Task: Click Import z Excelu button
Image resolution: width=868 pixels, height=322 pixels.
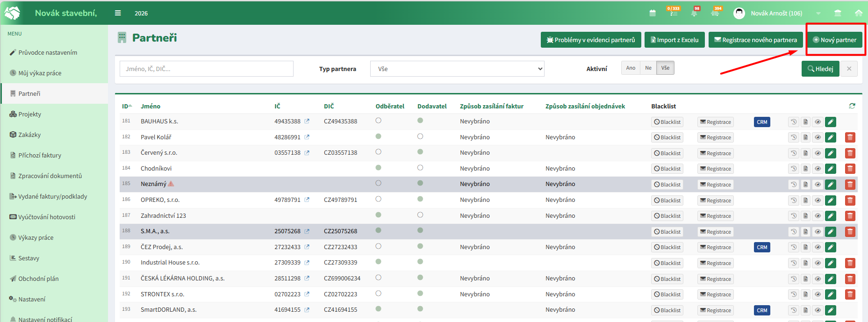Action: pyautogui.click(x=674, y=40)
